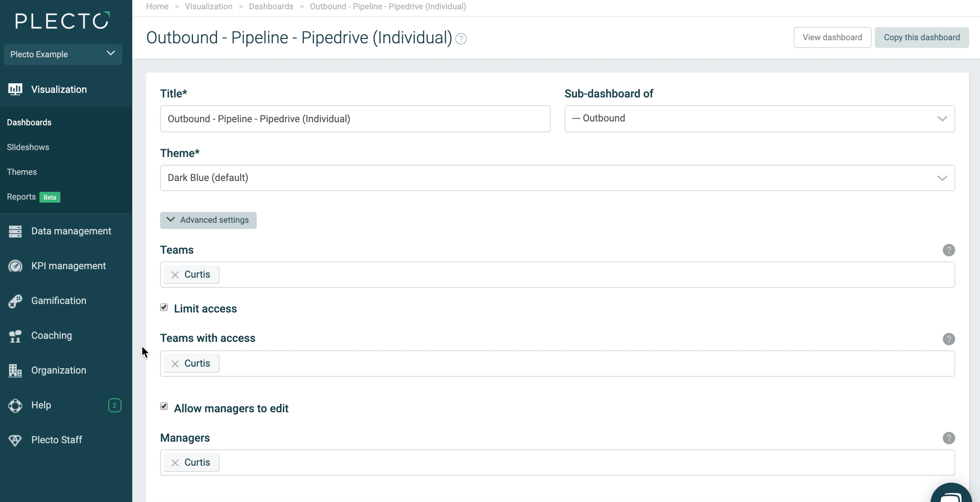Uncheck the Limit access checkbox
The width and height of the screenshot is (980, 502).
(x=164, y=307)
